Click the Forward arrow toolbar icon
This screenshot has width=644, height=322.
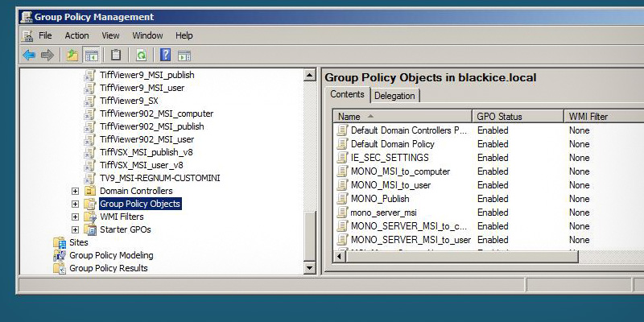[x=47, y=55]
